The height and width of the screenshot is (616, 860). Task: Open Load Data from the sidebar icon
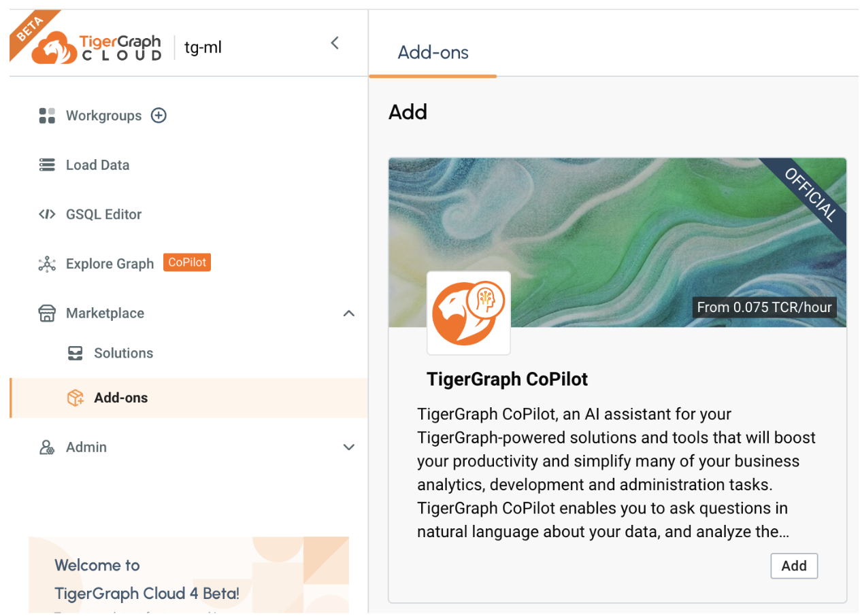pos(46,165)
